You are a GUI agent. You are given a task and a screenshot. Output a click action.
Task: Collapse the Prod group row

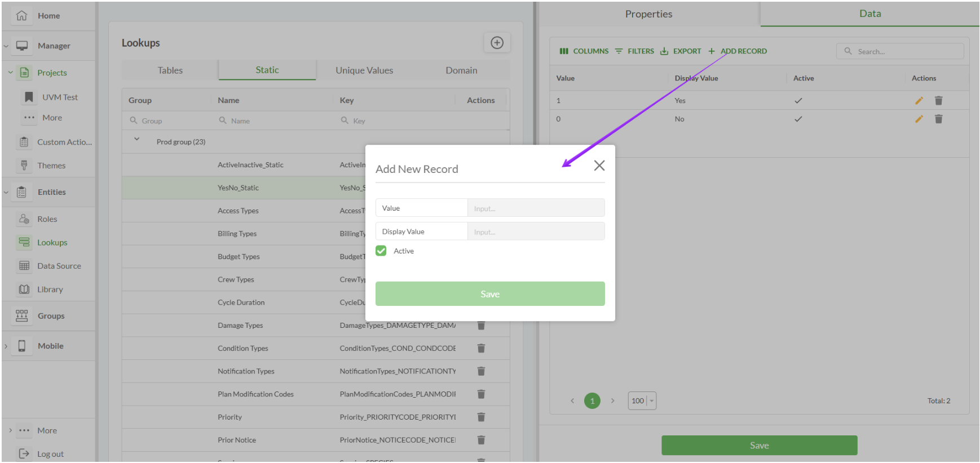coord(136,139)
